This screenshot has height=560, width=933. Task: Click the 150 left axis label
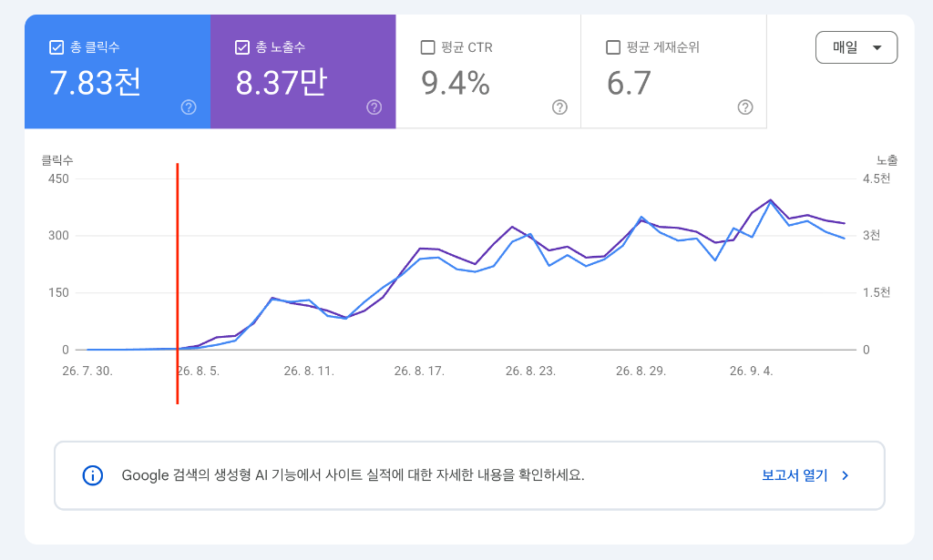[x=58, y=292]
